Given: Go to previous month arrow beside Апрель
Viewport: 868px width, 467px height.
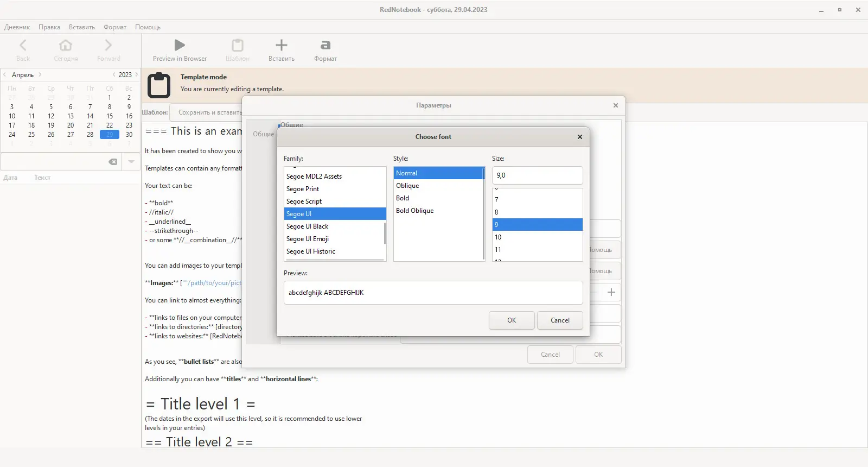Looking at the screenshot, I should click(x=5, y=74).
